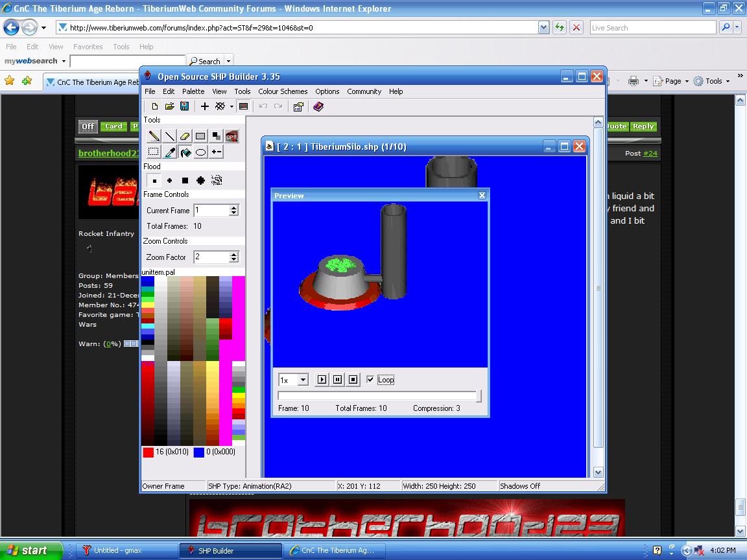Open the Palette menu
747x560 pixels.
coord(193,91)
